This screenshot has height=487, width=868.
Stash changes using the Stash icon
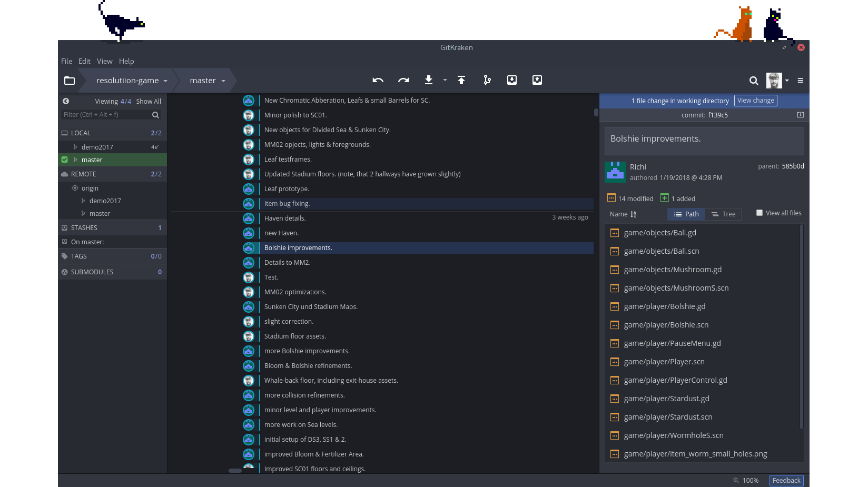click(512, 80)
